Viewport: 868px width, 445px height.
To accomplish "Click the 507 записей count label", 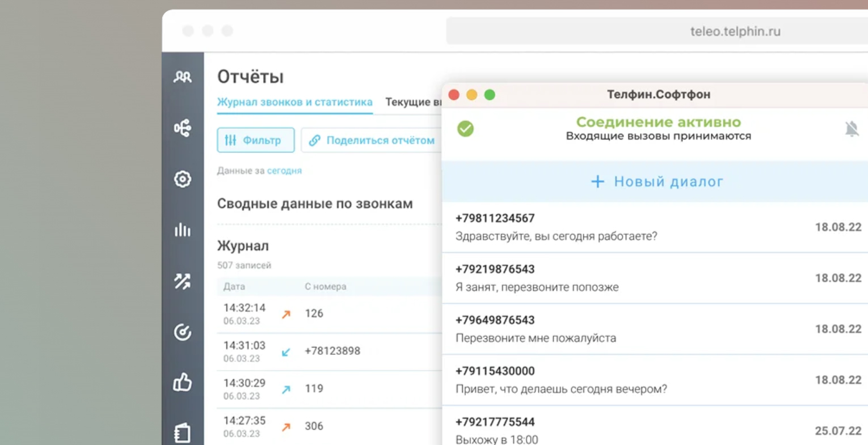I will [x=244, y=265].
